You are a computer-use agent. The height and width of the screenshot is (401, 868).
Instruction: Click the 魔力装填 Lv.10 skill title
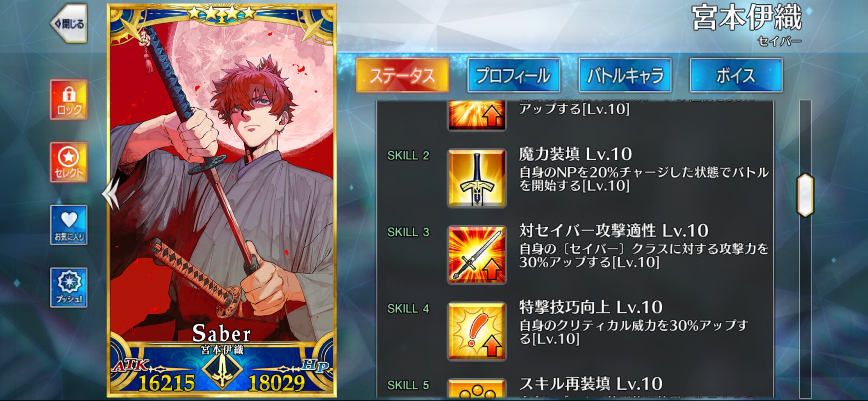coord(575,154)
